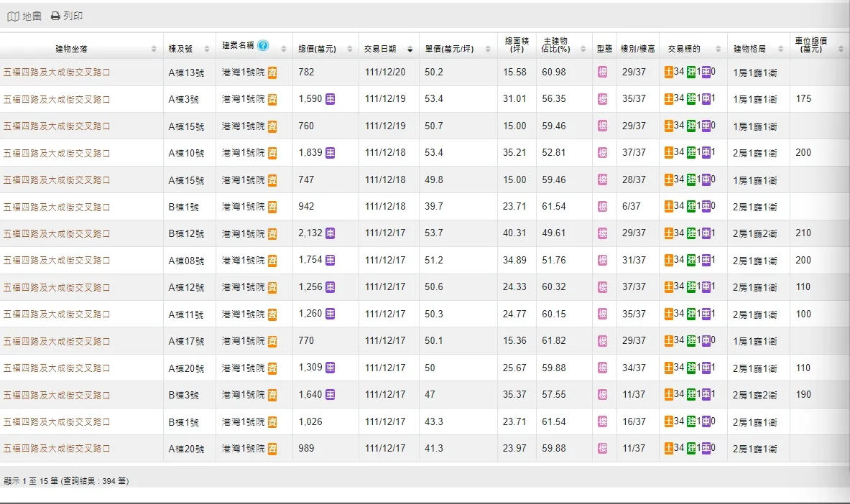
Task: Click the purple 車 badge beside 1,839
Action: (x=330, y=153)
